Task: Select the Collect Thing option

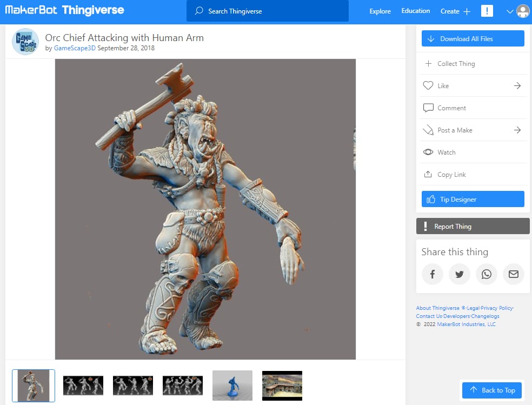Action: click(x=473, y=63)
